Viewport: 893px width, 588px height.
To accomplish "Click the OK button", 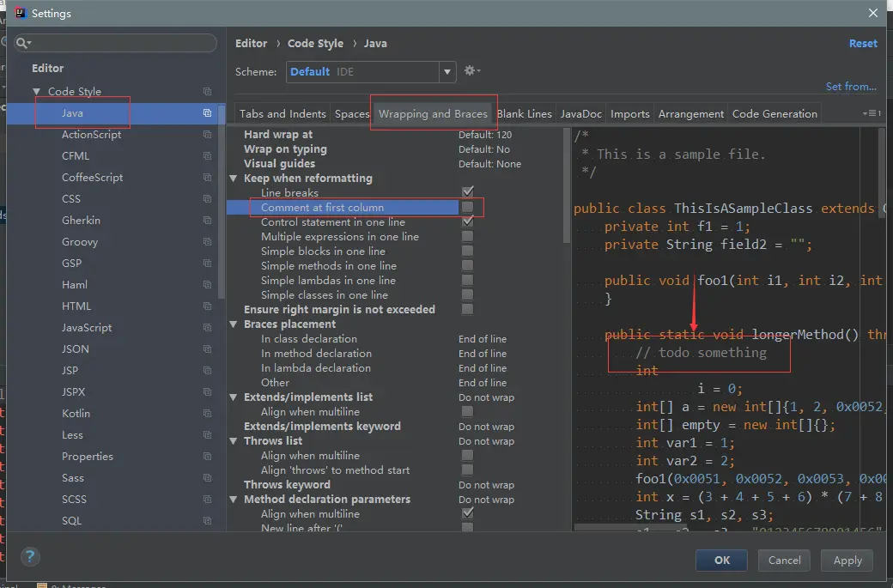I will (x=721, y=561).
